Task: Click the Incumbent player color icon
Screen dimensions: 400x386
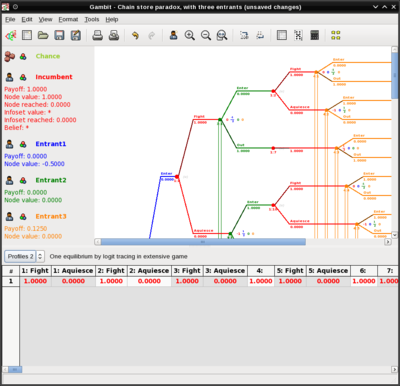Action: pos(23,77)
